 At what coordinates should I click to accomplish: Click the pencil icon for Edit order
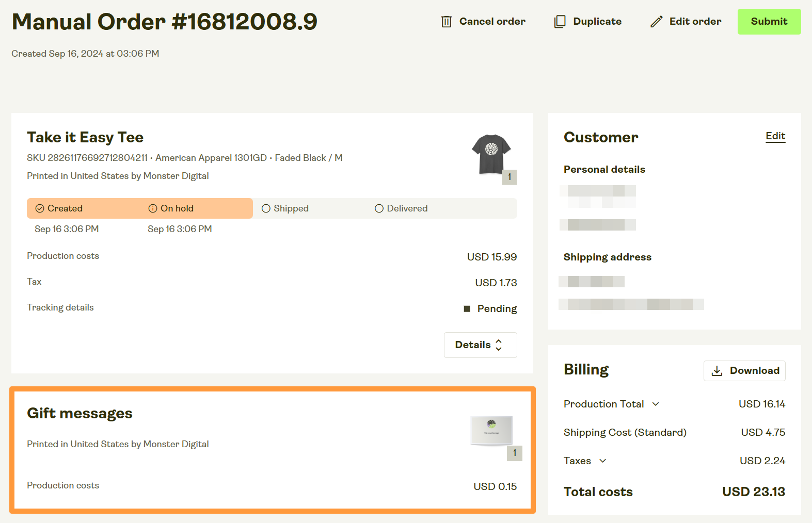pyautogui.click(x=656, y=22)
